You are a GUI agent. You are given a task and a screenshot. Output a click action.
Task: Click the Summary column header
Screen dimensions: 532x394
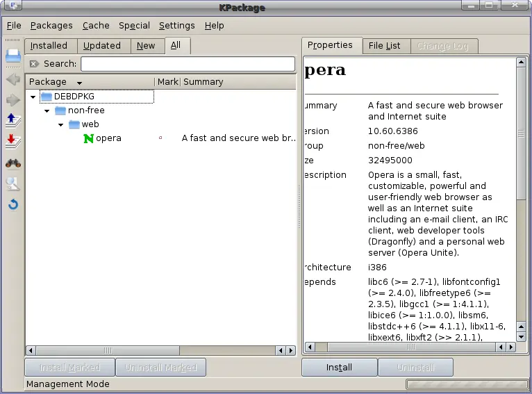point(238,82)
